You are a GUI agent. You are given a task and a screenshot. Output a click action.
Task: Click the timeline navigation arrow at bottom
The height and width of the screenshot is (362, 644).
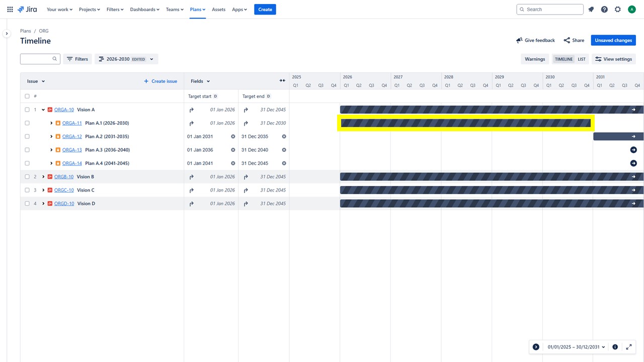(536, 347)
